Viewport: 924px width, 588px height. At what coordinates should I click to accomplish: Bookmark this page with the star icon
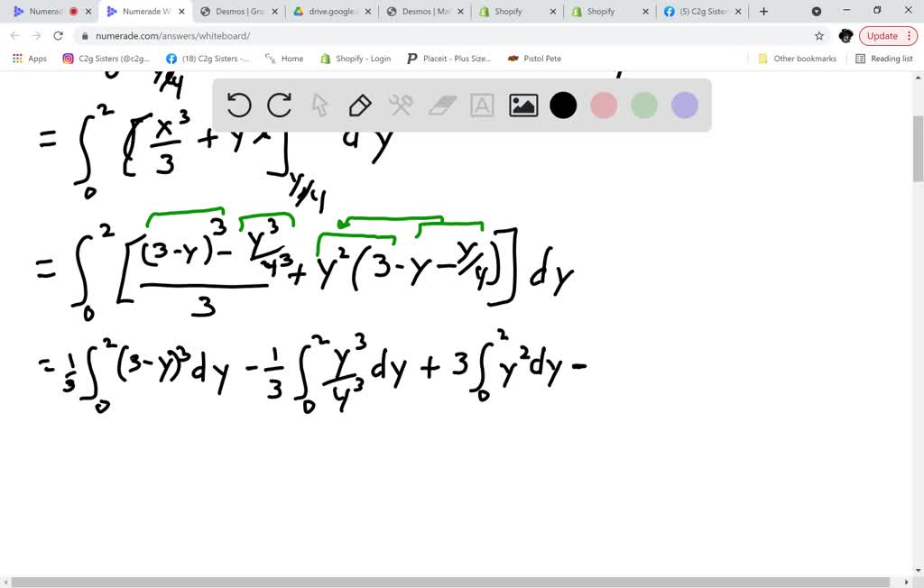pos(819,36)
